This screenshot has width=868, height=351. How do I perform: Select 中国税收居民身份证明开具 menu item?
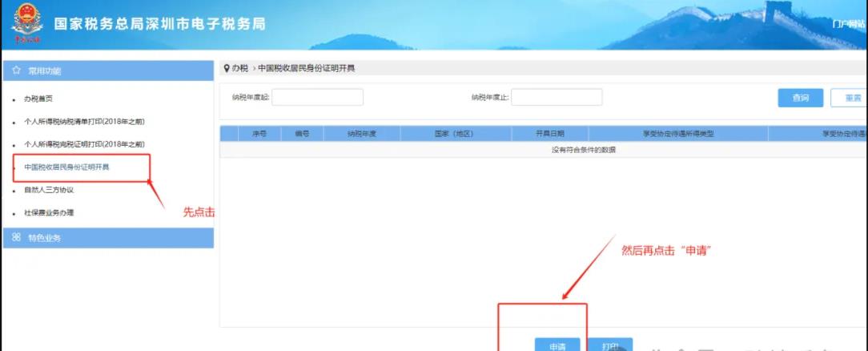pyautogui.click(x=67, y=167)
